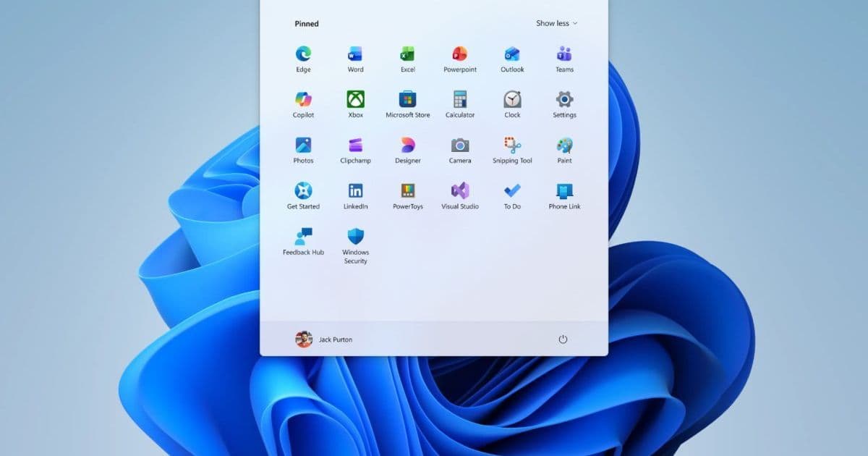Click the power button icon
The image size is (868, 456).
coord(563,339)
